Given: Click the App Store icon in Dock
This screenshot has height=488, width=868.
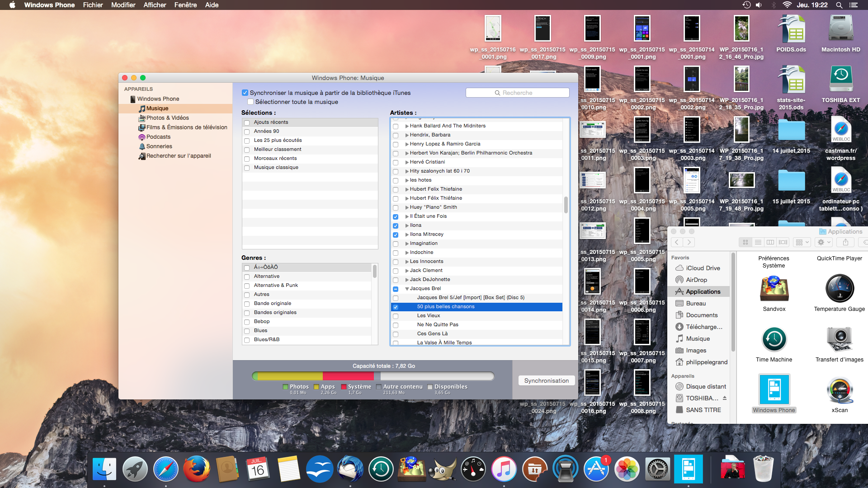Looking at the screenshot, I should pyautogui.click(x=597, y=470).
